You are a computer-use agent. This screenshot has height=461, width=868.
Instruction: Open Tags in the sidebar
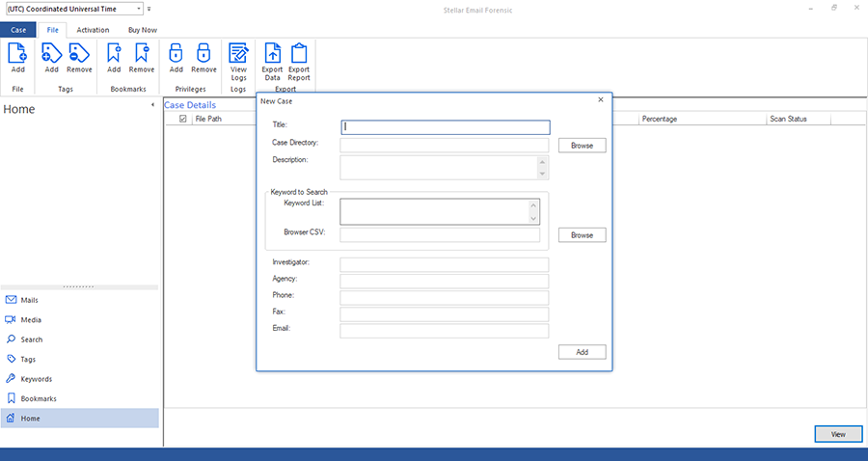80,359
